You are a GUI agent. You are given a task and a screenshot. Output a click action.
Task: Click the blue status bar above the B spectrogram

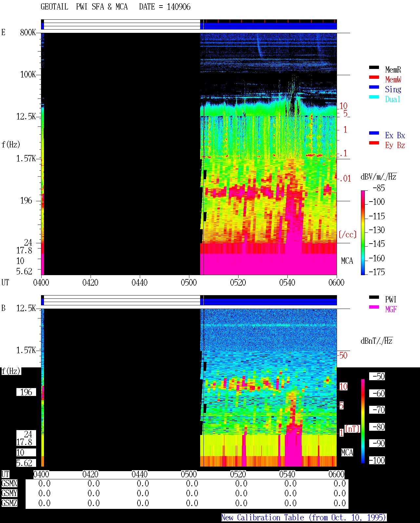[x=270, y=302]
